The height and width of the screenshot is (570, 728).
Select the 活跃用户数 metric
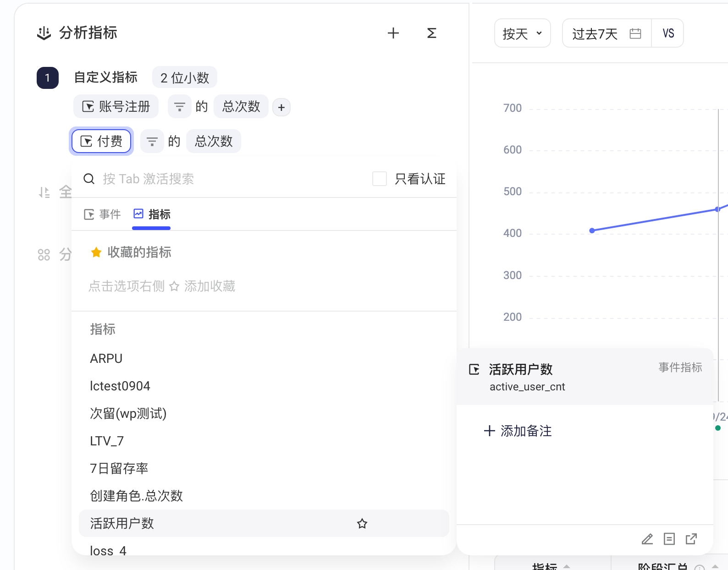click(264, 523)
